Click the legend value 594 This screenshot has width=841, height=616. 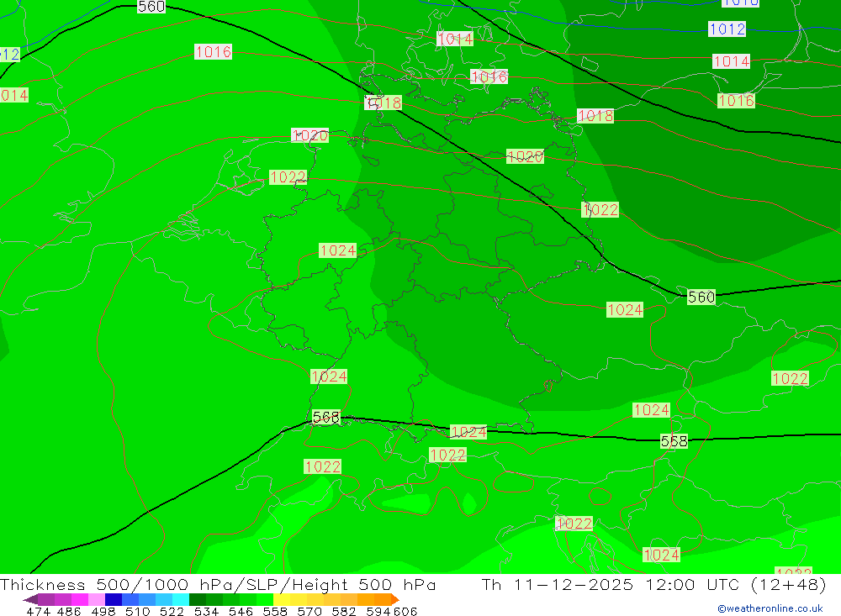pos(378,611)
